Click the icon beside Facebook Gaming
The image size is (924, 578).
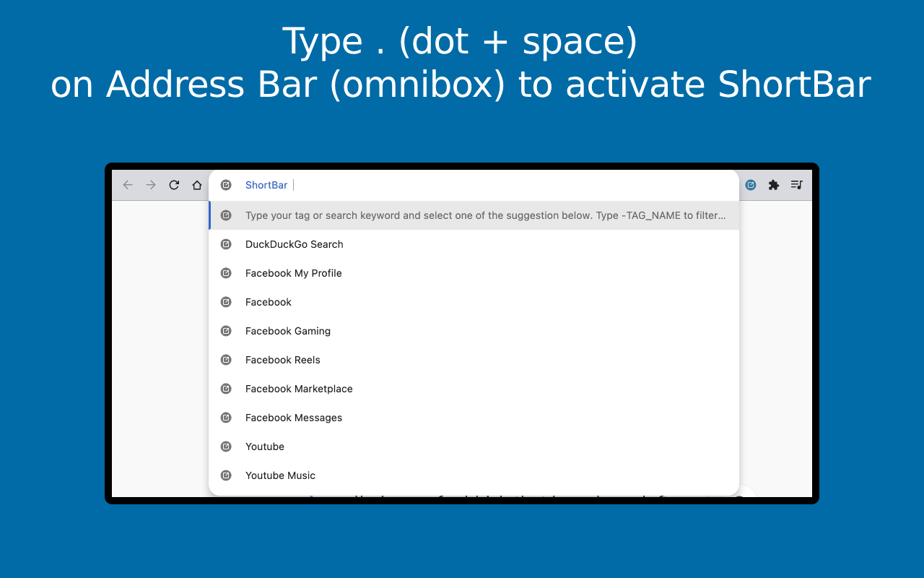[226, 331]
